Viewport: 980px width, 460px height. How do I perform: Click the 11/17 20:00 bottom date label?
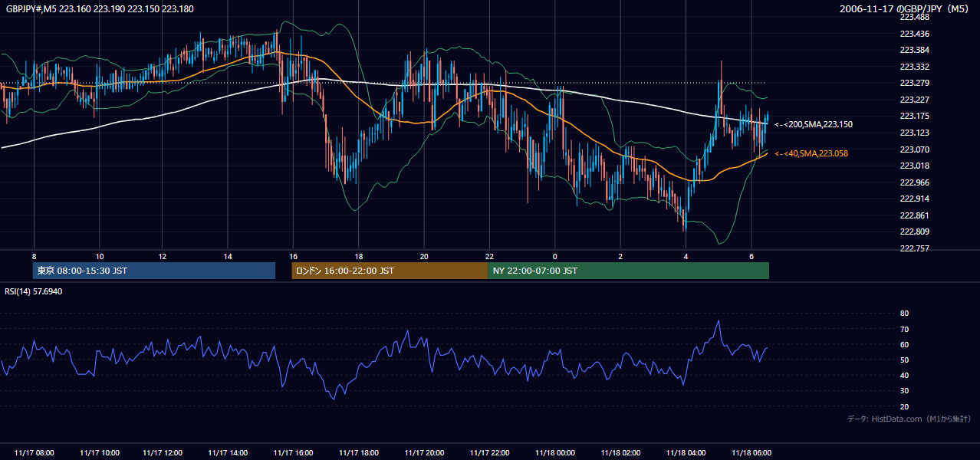(423, 452)
